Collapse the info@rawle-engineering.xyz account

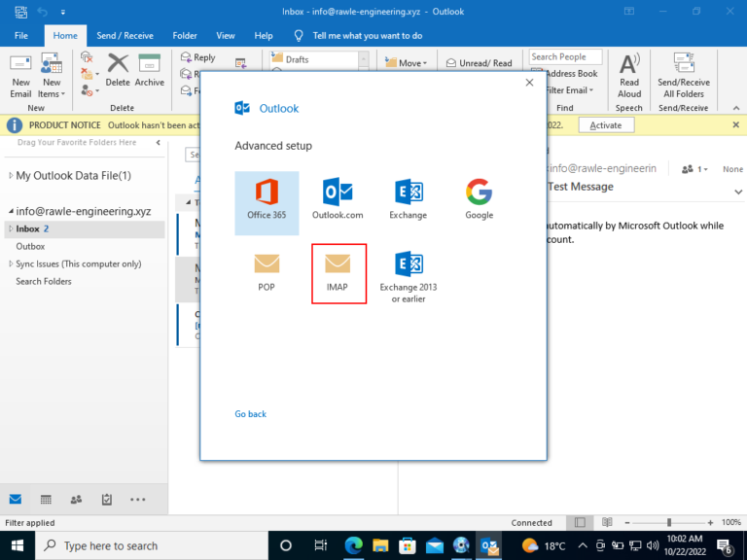11,211
